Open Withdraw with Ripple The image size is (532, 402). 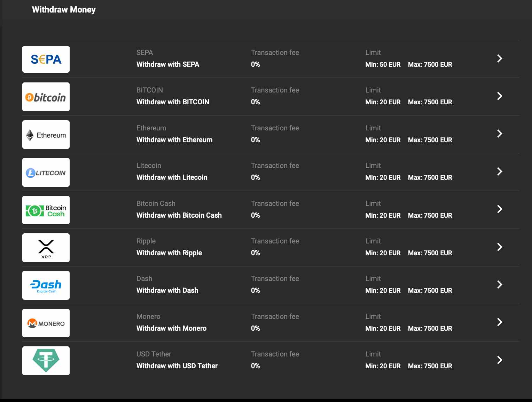coord(169,253)
